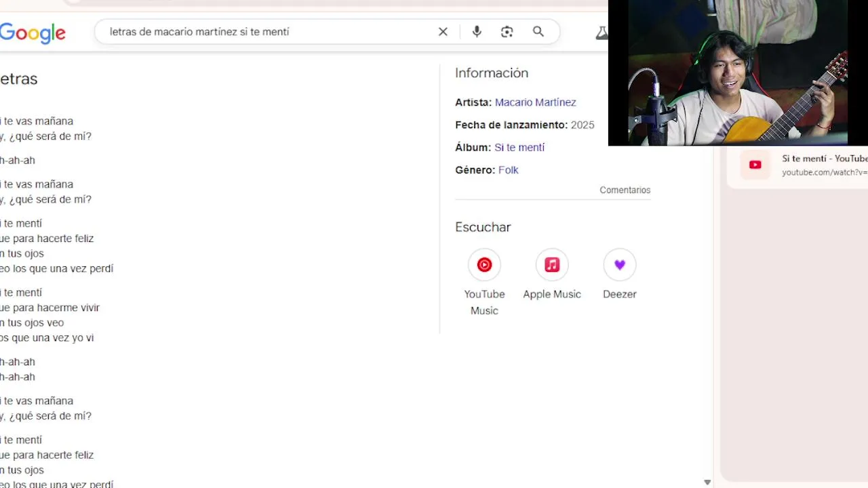868x488 pixels.
Task: Open the Folk genre link
Action: click(508, 170)
